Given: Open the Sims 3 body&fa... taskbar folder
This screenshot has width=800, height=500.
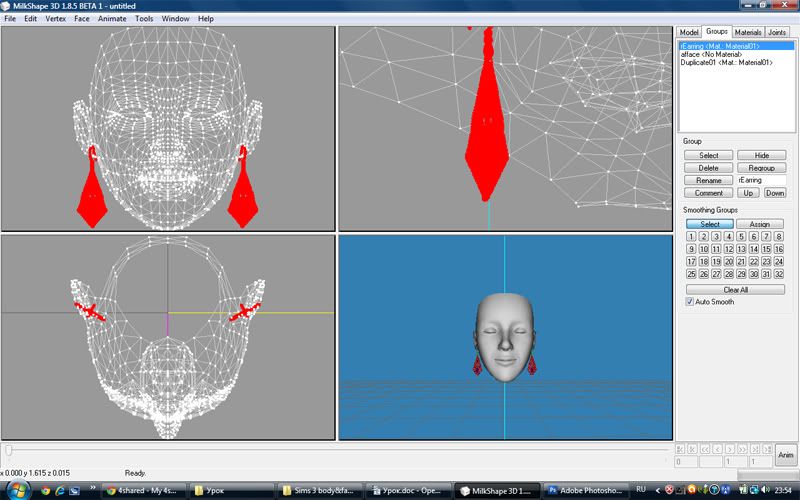Looking at the screenshot, I should tap(321, 491).
